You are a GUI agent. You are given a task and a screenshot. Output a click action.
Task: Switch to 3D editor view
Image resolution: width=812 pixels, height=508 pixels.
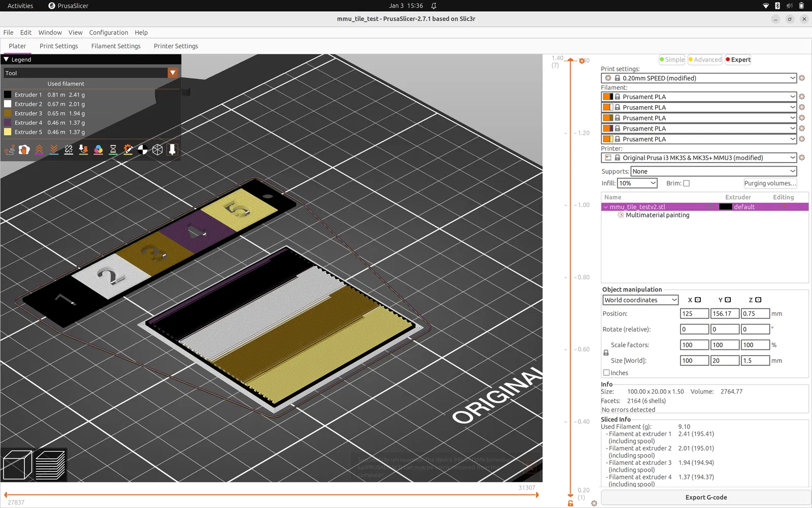[17, 465]
